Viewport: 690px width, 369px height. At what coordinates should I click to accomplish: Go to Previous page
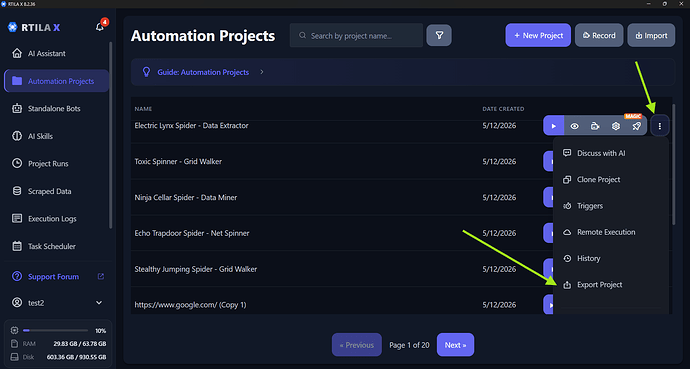pos(357,345)
